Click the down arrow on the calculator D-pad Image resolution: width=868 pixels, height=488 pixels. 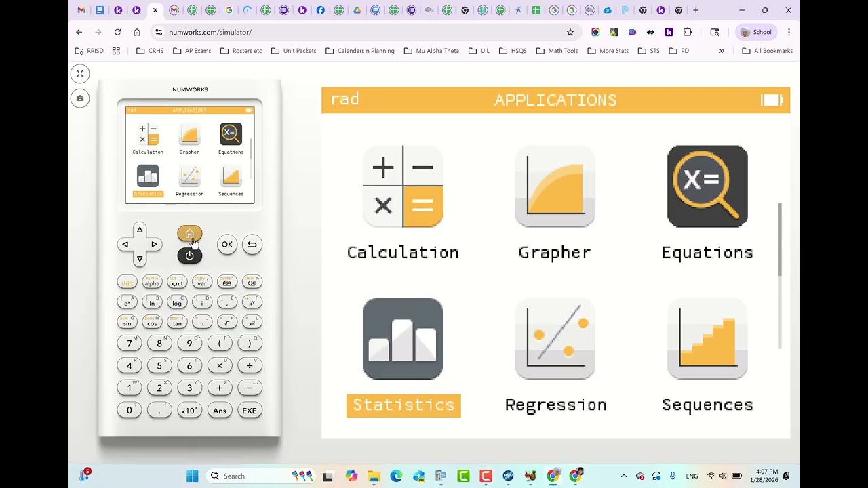click(x=140, y=258)
